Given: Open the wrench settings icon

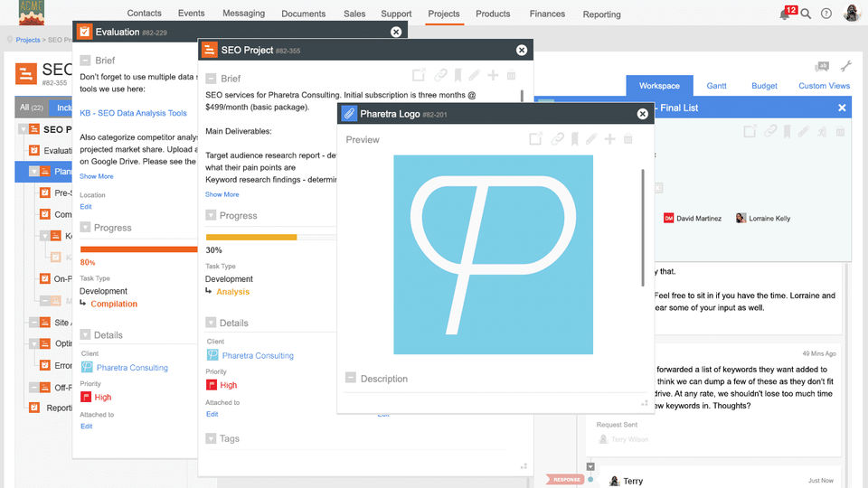Looking at the screenshot, I should click(x=846, y=66).
